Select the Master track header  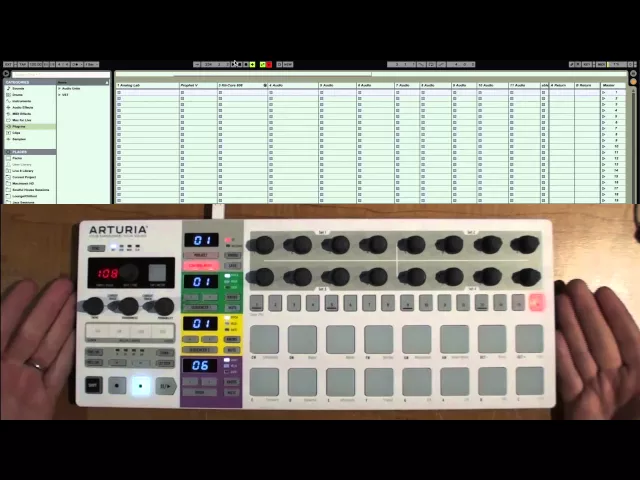click(x=613, y=85)
